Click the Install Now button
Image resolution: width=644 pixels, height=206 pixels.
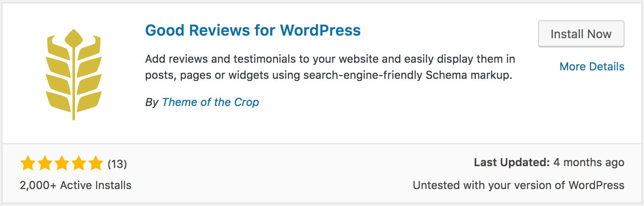coord(581,34)
